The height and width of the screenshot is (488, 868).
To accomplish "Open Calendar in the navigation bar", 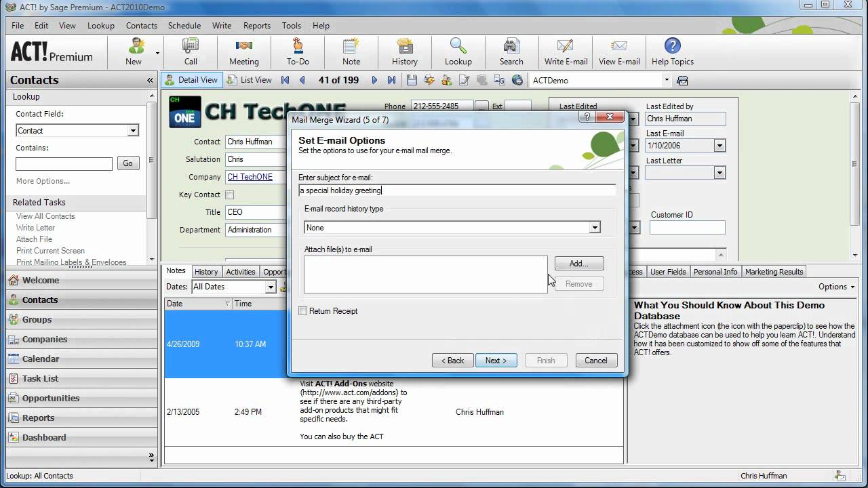I will click(x=81, y=359).
